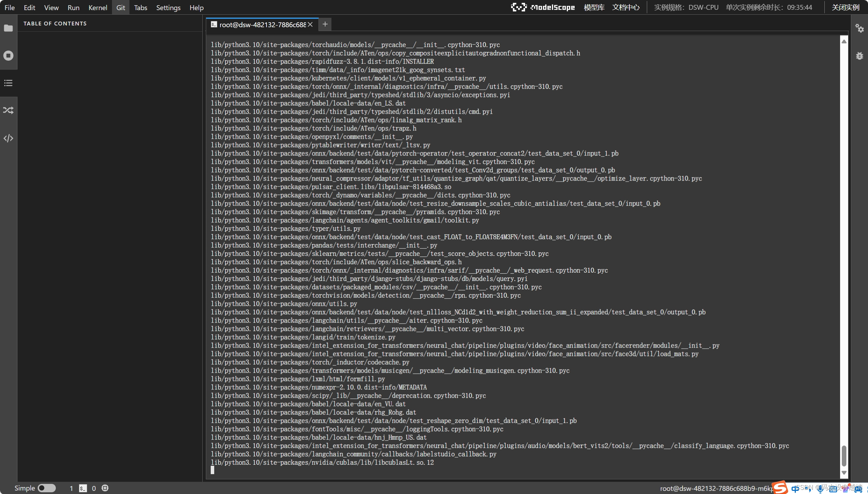Click the torch trapz.h line
868x494 pixels.
click(x=313, y=128)
